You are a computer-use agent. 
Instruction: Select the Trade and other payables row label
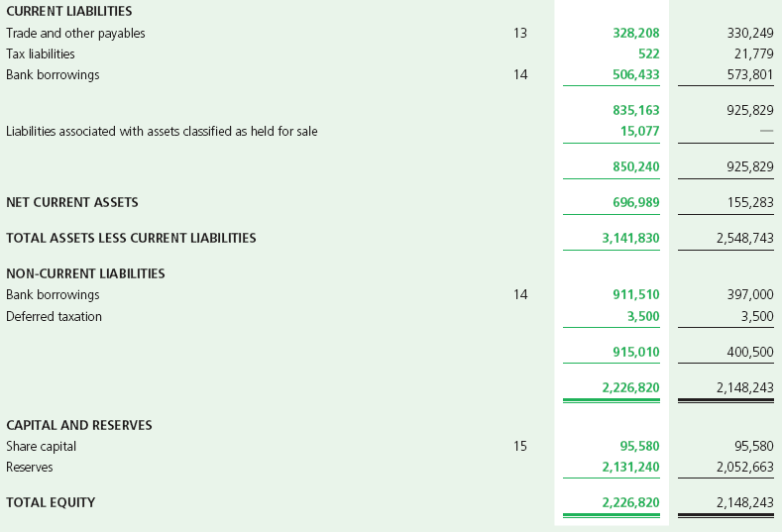coord(75,33)
